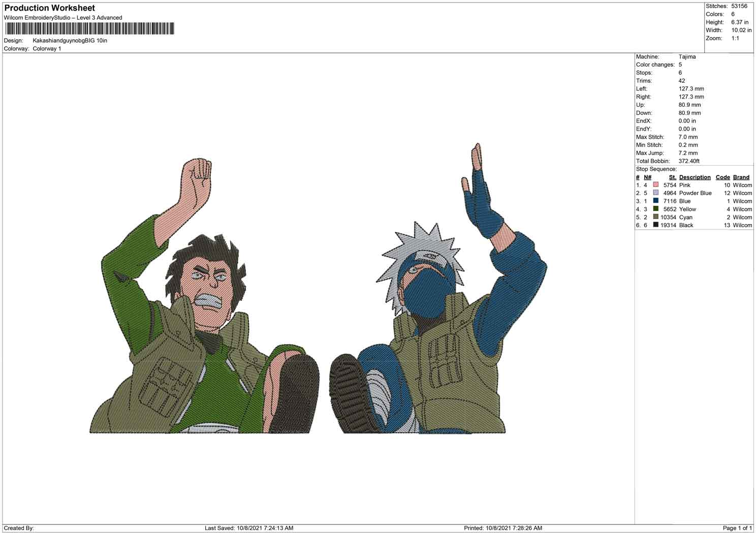This screenshot has width=756, height=533.
Task: Choose the Yellow row's dark green swatch
Action: pyautogui.click(x=656, y=209)
